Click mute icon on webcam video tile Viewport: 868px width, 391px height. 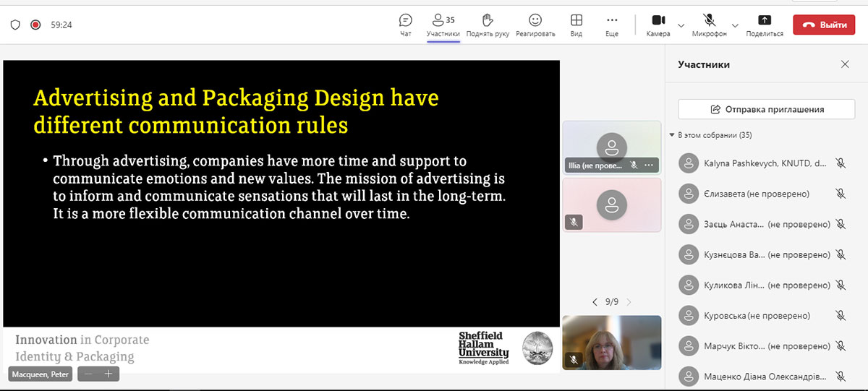click(x=574, y=358)
